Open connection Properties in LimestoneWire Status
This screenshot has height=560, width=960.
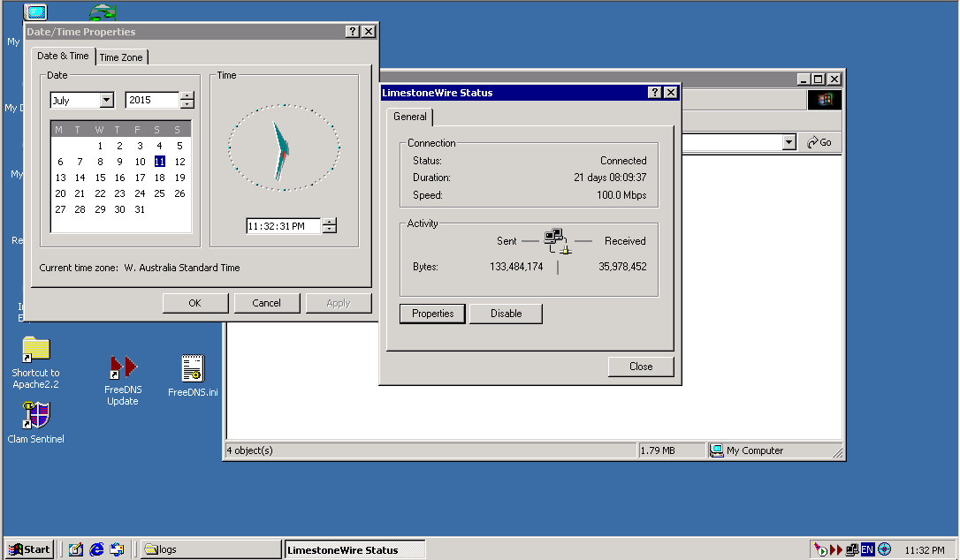click(x=433, y=314)
